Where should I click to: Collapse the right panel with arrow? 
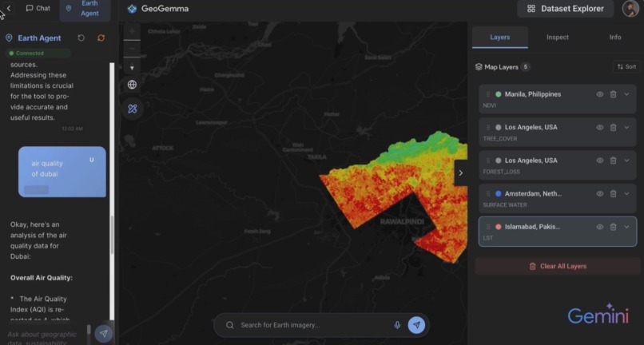click(x=460, y=173)
